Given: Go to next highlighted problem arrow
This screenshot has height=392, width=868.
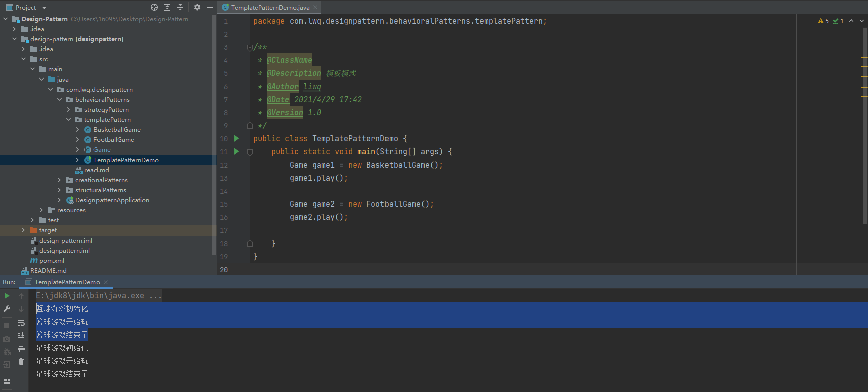Looking at the screenshot, I should 862,21.
